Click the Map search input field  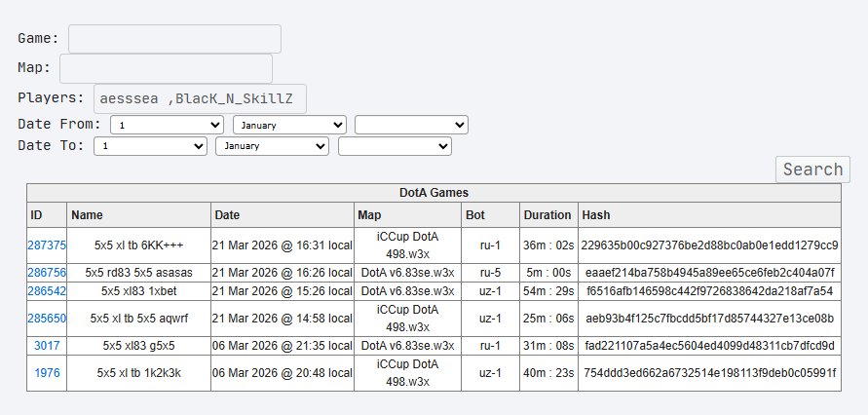(x=166, y=68)
